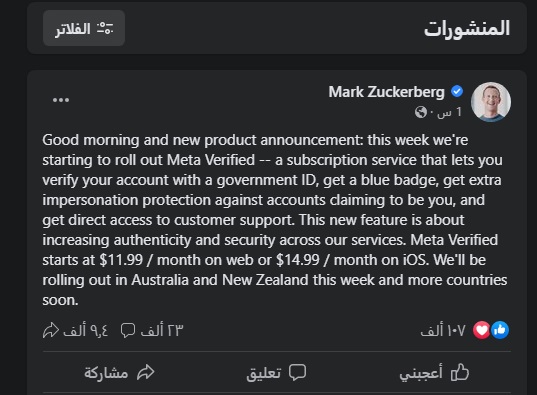Click the thumbs-up outline icon in action bar

(460, 372)
